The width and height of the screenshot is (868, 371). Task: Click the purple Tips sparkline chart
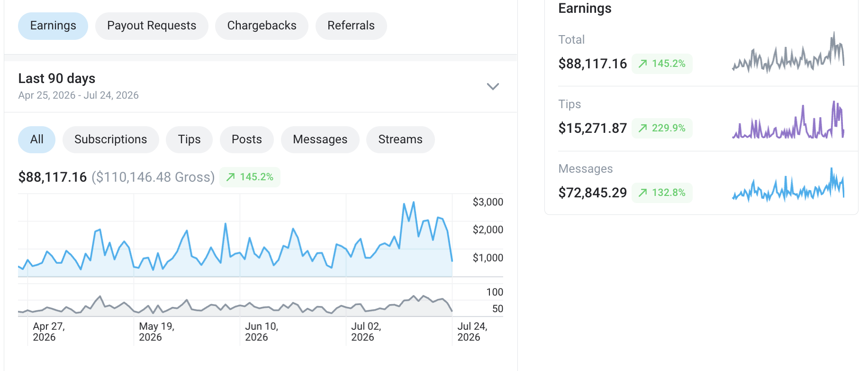click(788, 120)
